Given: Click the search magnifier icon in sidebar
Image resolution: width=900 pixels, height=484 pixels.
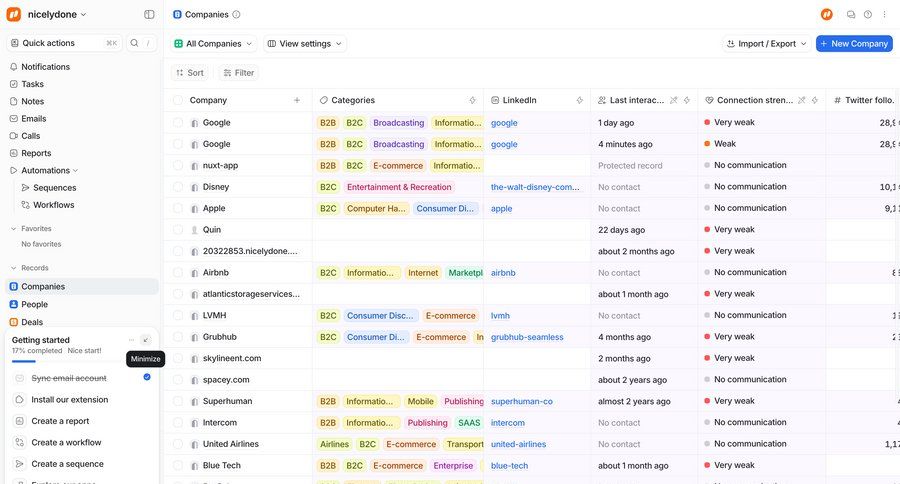Looking at the screenshot, I should click(x=134, y=43).
